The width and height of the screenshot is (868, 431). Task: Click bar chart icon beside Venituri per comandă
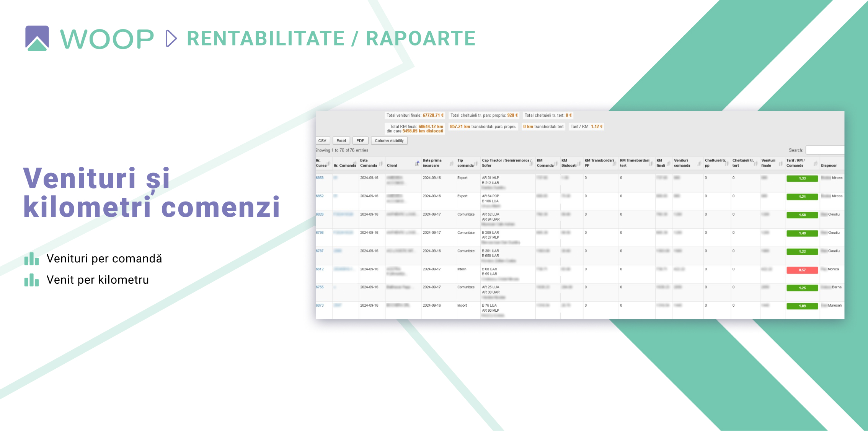click(31, 259)
